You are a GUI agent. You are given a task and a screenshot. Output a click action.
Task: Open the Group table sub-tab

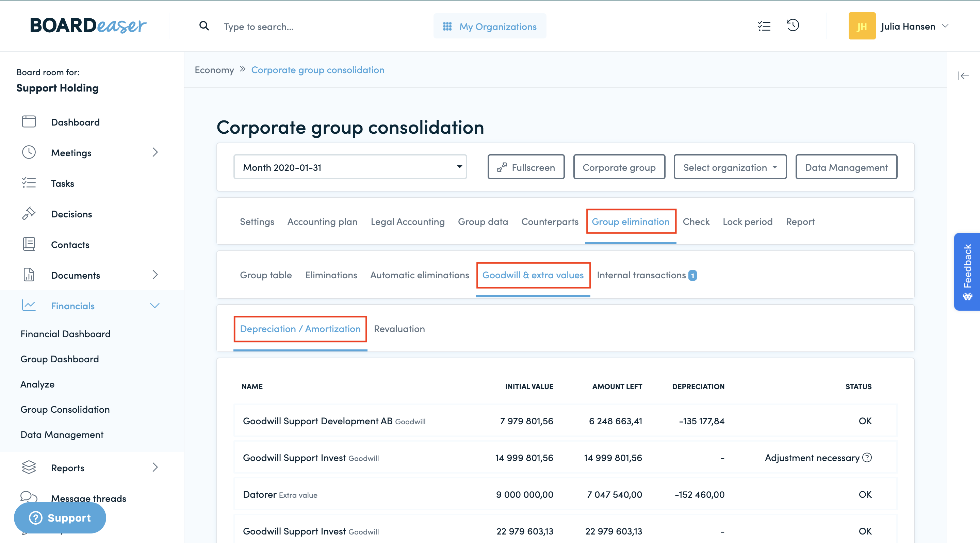click(265, 275)
